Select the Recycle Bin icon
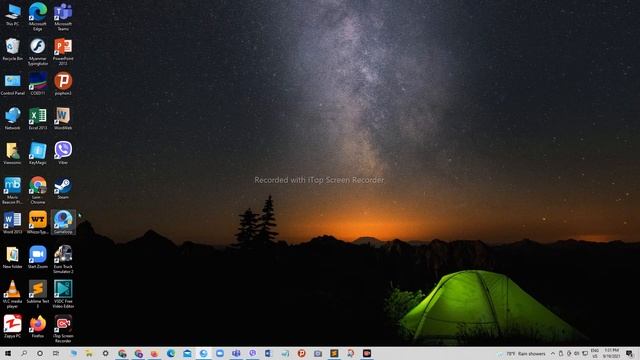The width and height of the screenshot is (640, 360). click(12, 49)
